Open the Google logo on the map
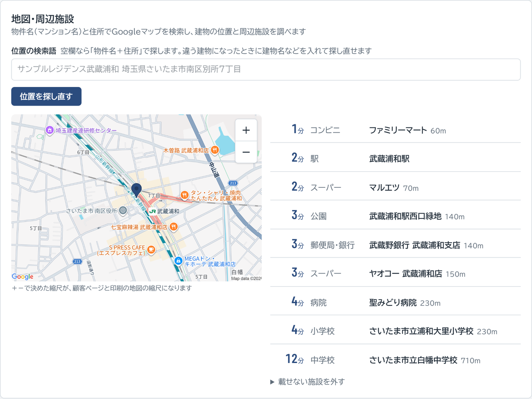532x399 pixels. 23,277
